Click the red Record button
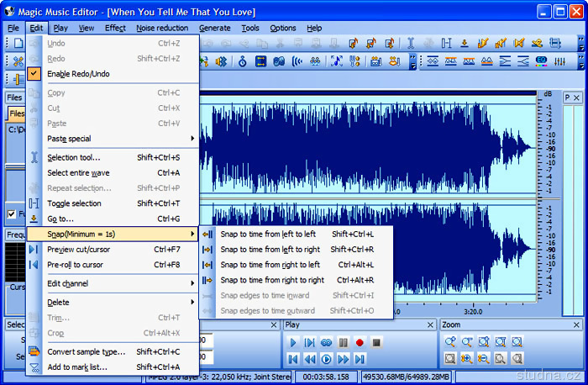This screenshot has height=385, width=588. [360, 342]
